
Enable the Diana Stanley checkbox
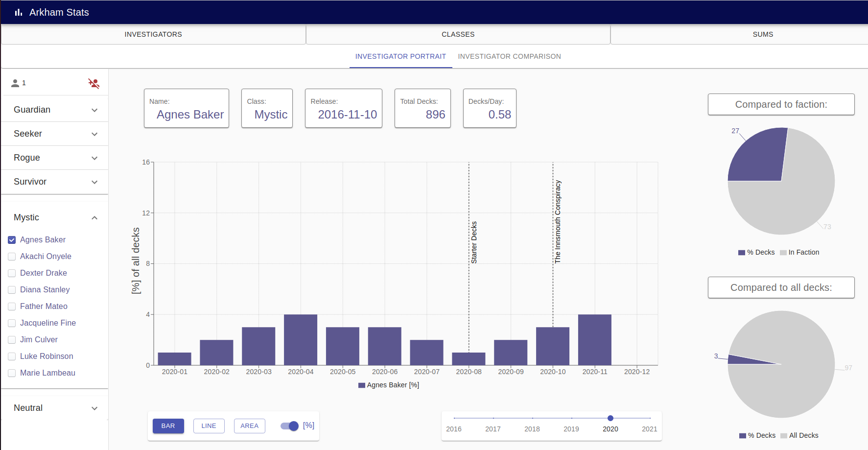(x=11, y=289)
